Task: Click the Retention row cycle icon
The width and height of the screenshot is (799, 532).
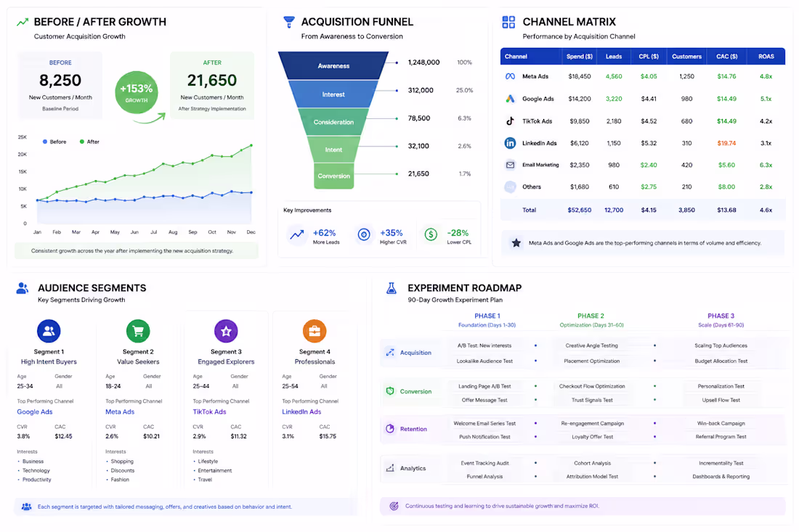Action: tap(390, 429)
